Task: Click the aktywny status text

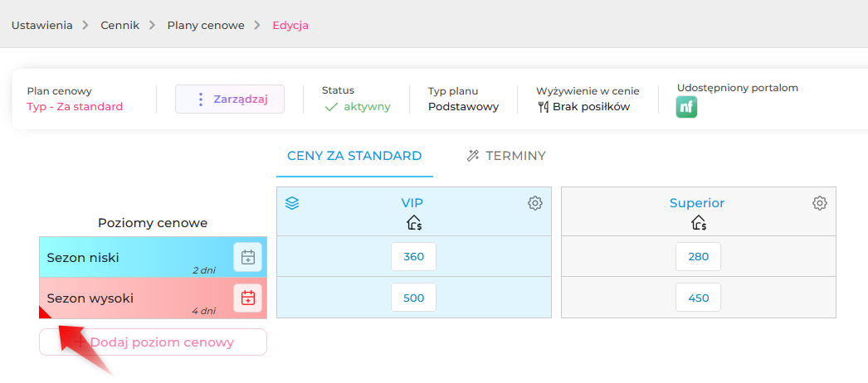Action: pyautogui.click(x=367, y=107)
